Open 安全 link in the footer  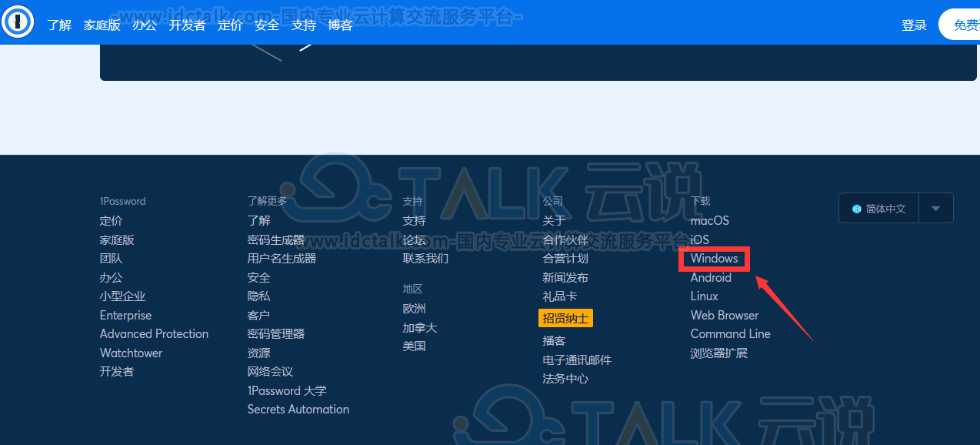click(x=258, y=277)
